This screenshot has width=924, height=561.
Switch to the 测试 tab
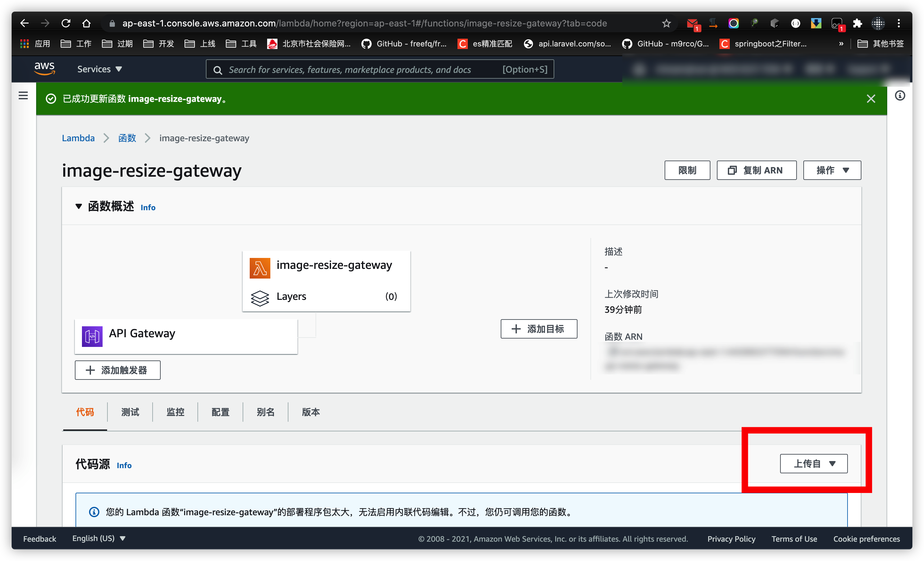(x=130, y=412)
